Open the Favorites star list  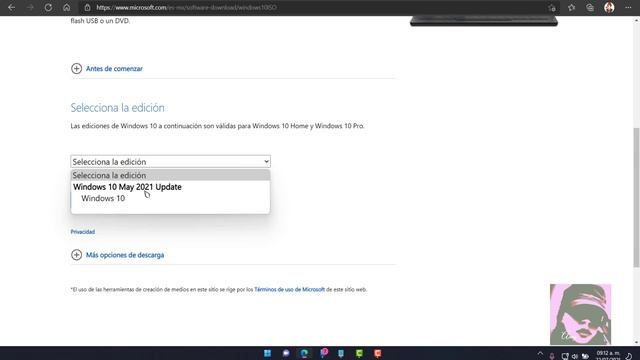click(571, 7)
